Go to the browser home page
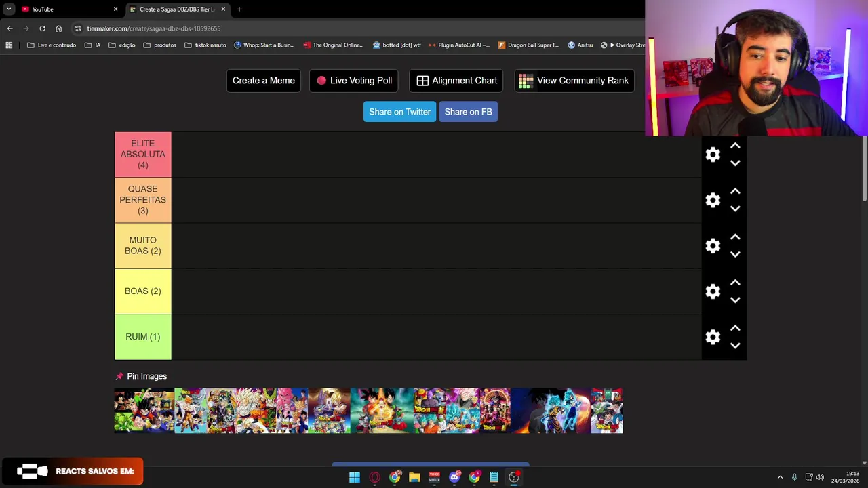Screen dimensions: 868x488 tap(58, 28)
